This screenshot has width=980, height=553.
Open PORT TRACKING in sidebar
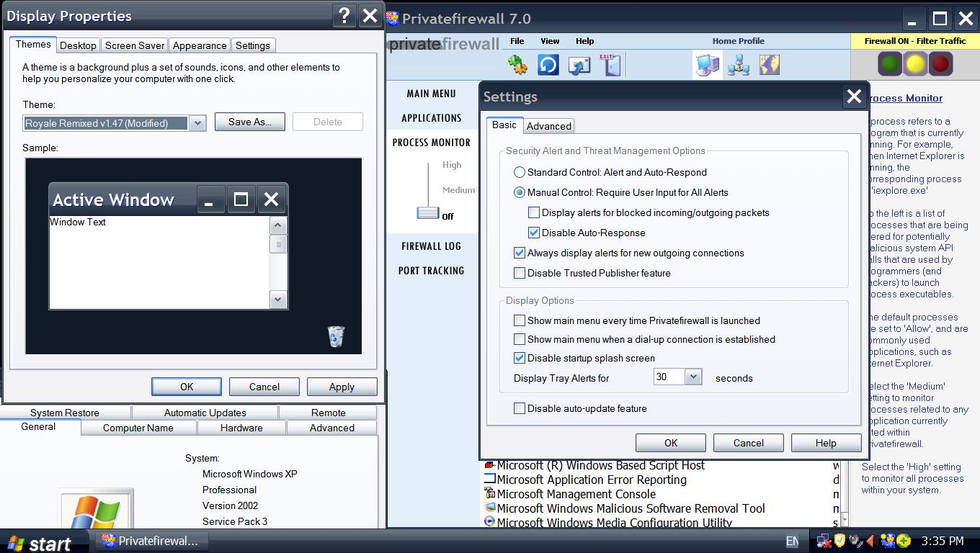tap(431, 271)
